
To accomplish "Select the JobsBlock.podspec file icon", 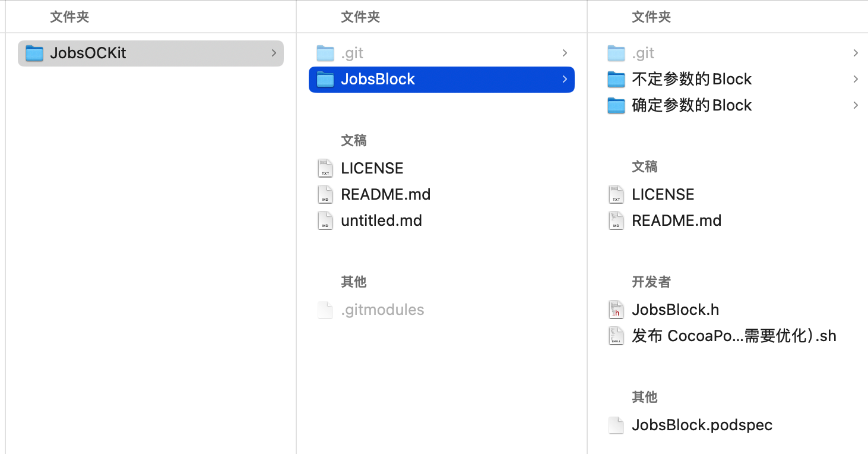I will [x=616, y=425].
